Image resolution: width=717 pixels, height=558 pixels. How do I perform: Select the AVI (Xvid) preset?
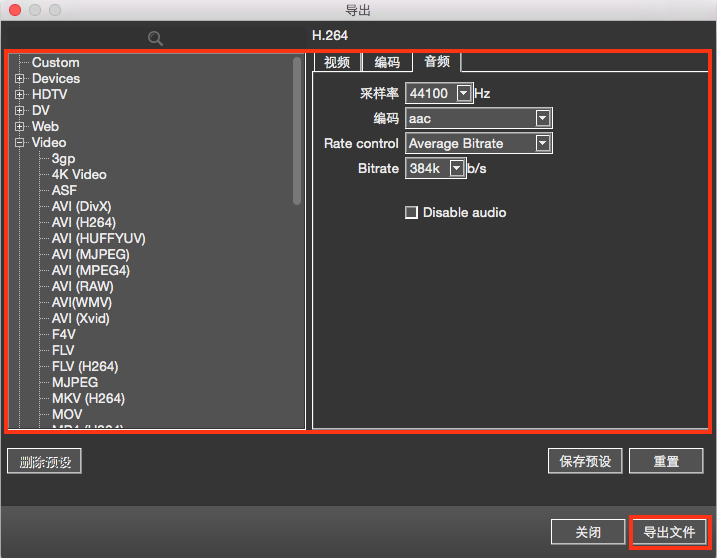[80, 319]
